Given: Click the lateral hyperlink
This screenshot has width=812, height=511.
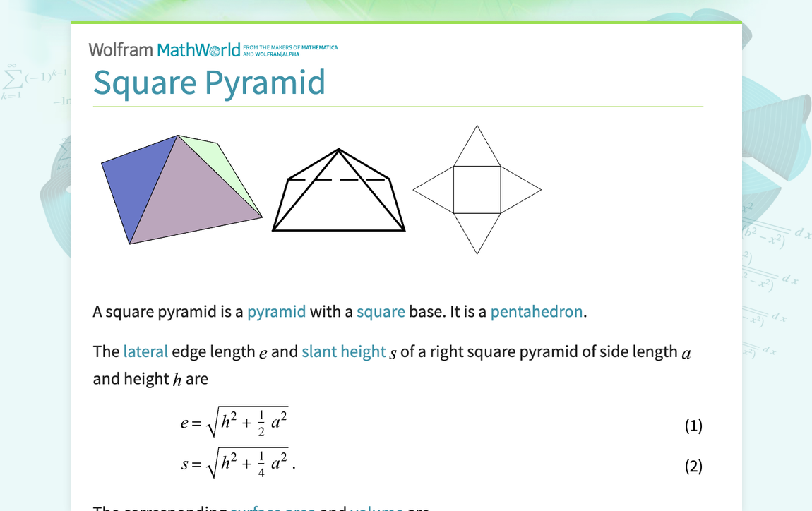Looking at the screenshot, I should point(145,351).
